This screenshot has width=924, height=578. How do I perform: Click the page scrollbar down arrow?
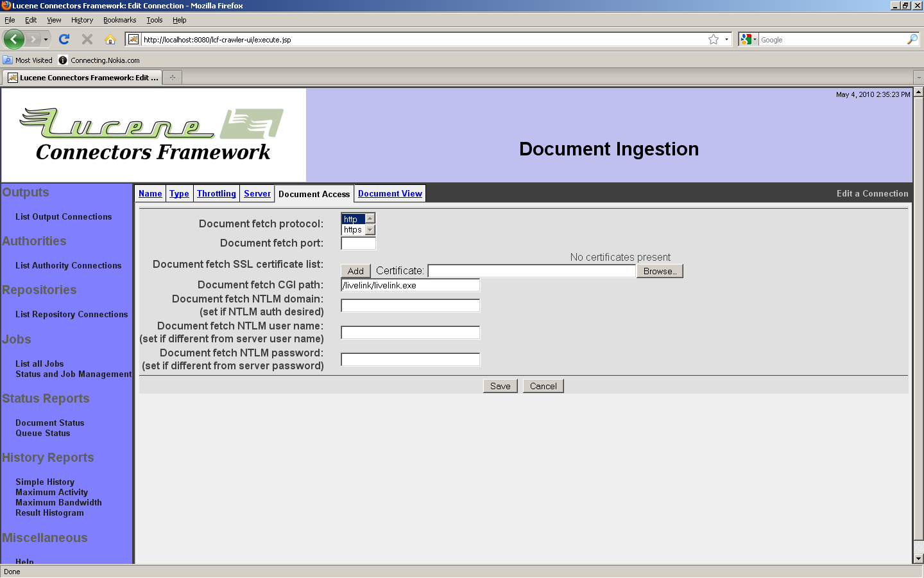tap(918, 559)
